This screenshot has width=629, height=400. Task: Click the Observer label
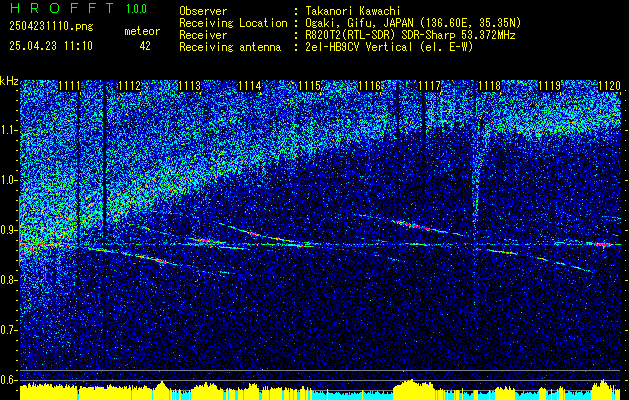(203, 11)
